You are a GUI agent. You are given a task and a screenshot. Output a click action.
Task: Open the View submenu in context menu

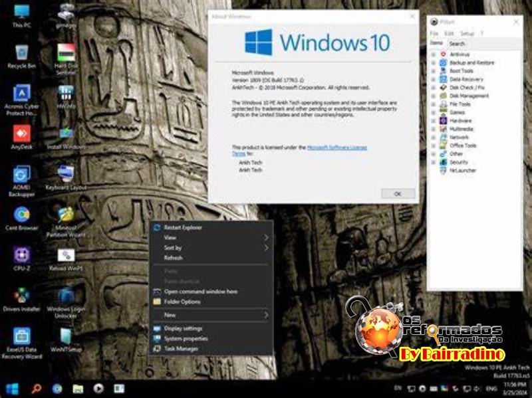(211, 238)
